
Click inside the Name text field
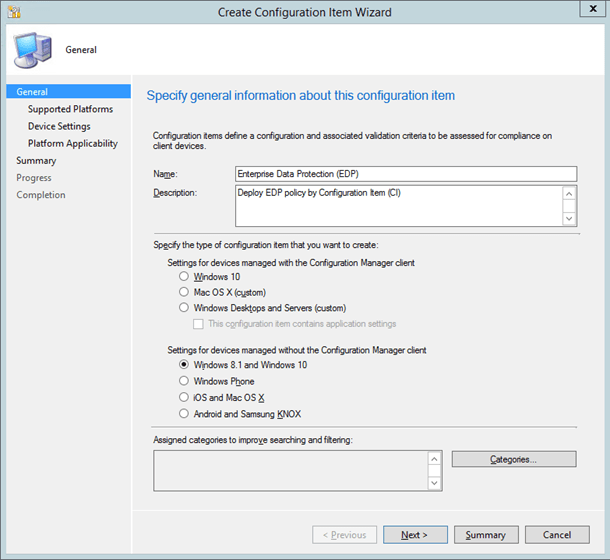[x=405, y=172]
